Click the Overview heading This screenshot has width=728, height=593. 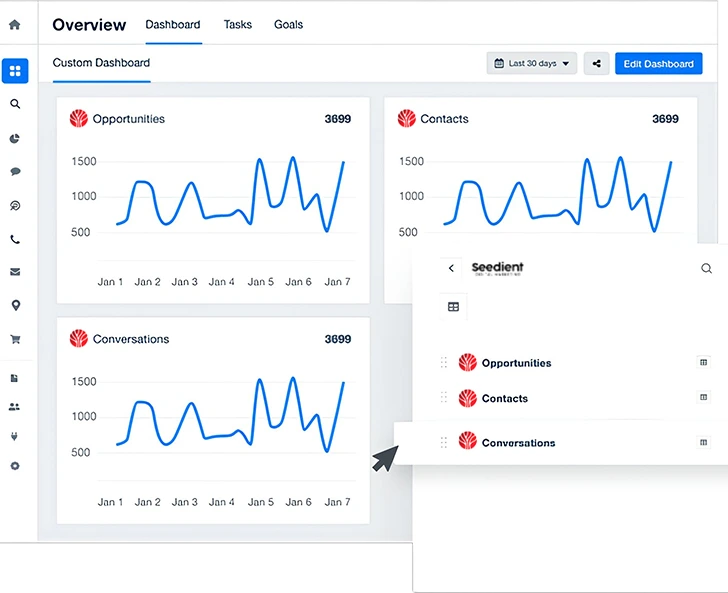[89, 25]
